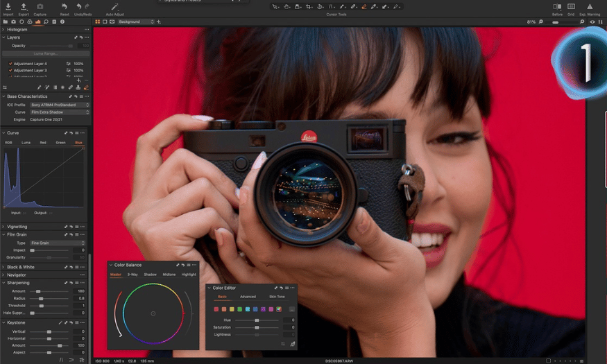Open the Background layer selector dropdown
This screenshot has height=364, width=607.
pyautogui.click(x=136, y=21)
